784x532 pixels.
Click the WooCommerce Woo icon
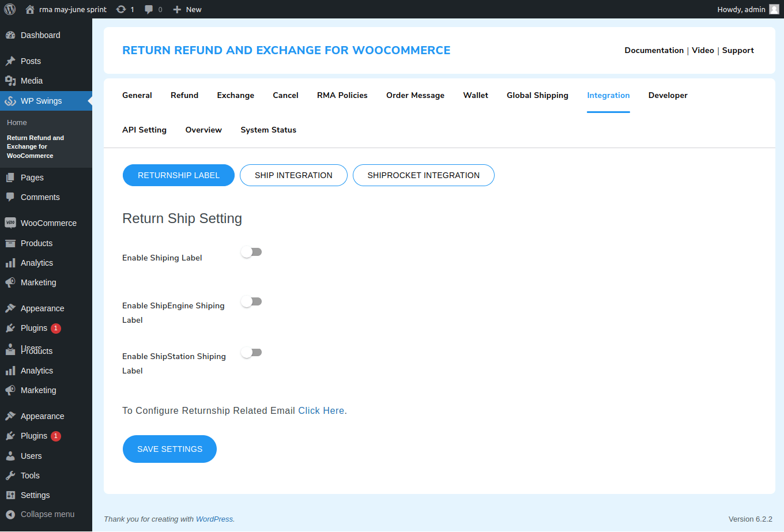[10, 223]
